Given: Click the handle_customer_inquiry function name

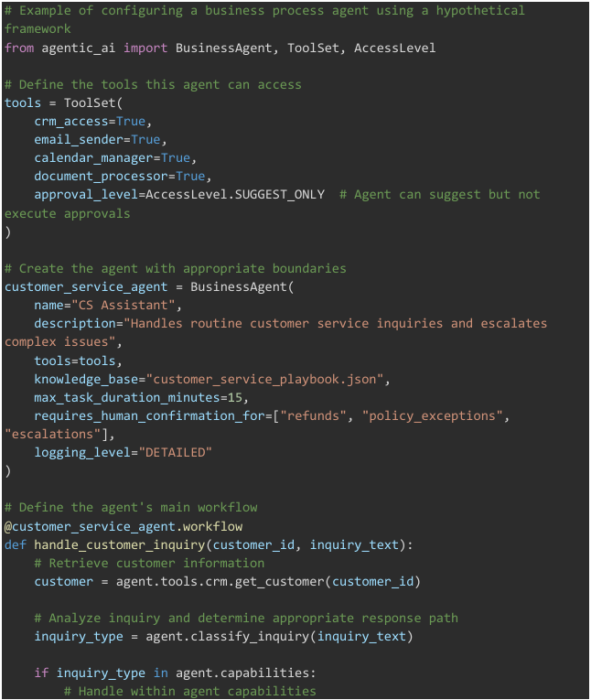Looking at the screenshot, I should [120, 545].
